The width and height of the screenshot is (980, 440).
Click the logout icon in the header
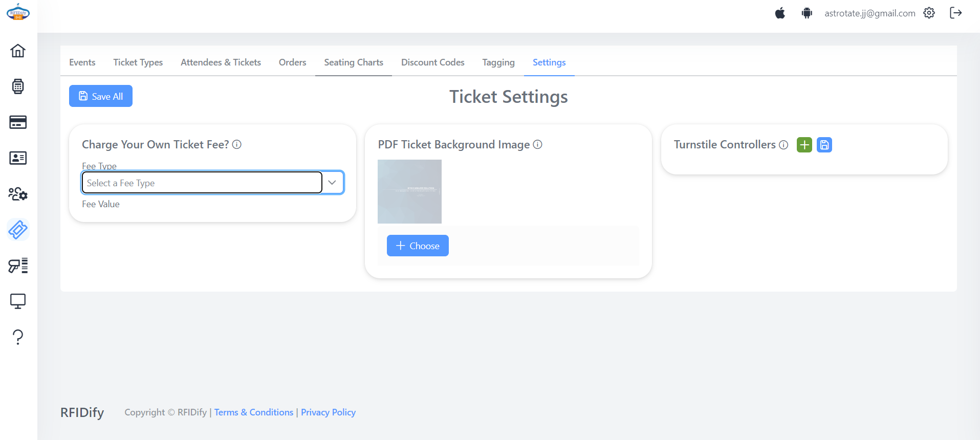(x=955, y=13)
